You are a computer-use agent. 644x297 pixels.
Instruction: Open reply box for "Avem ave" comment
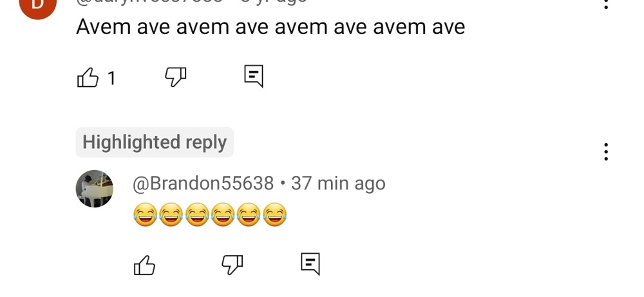pos(253,77)
